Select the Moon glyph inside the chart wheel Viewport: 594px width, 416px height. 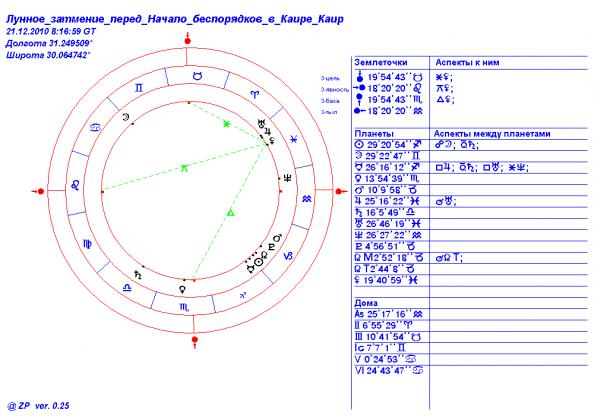click(x=125, y=117)
